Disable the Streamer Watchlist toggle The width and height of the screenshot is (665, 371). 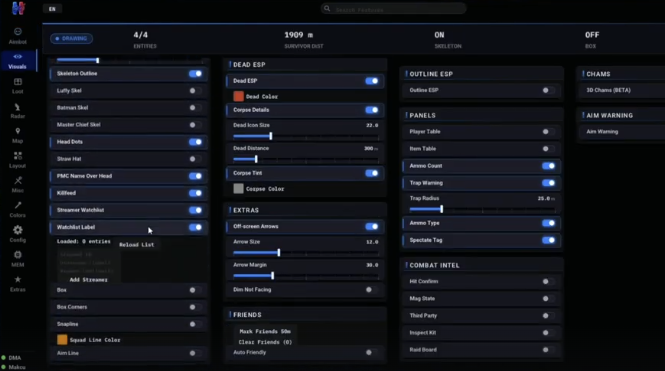[196, 210]
